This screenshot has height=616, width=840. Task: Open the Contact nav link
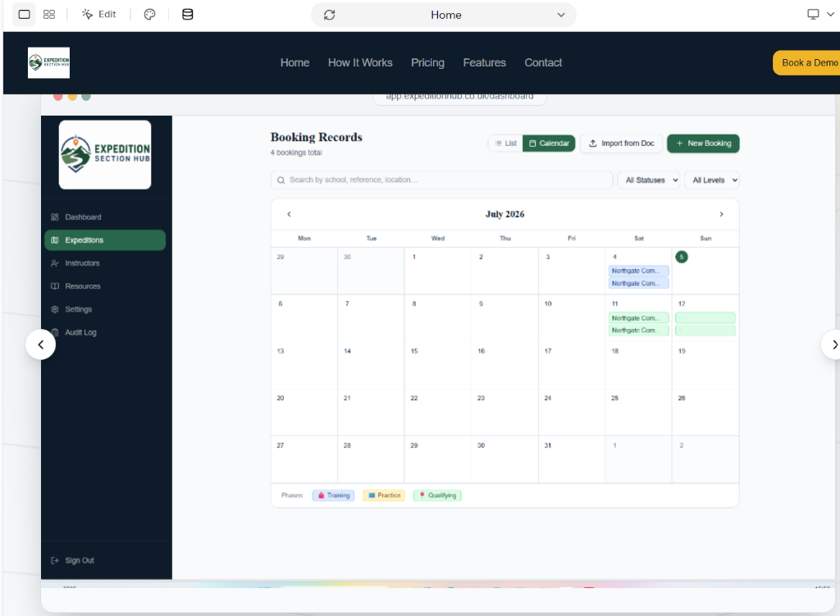coord(543,62)
